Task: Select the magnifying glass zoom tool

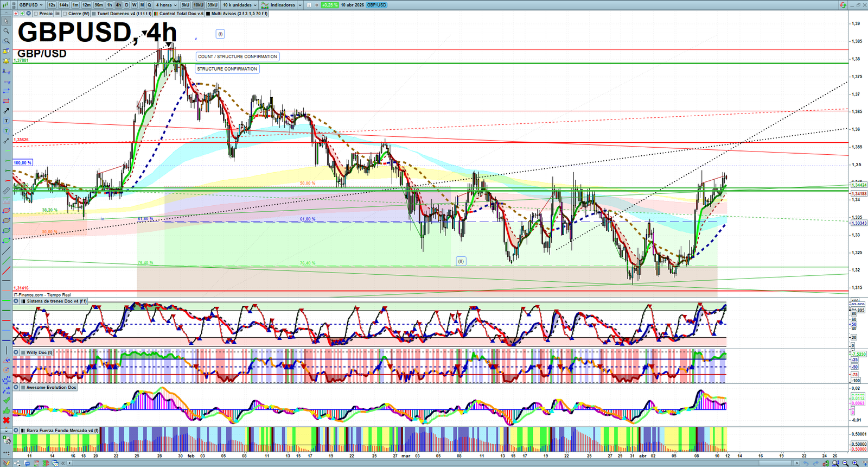Action: 7,31
